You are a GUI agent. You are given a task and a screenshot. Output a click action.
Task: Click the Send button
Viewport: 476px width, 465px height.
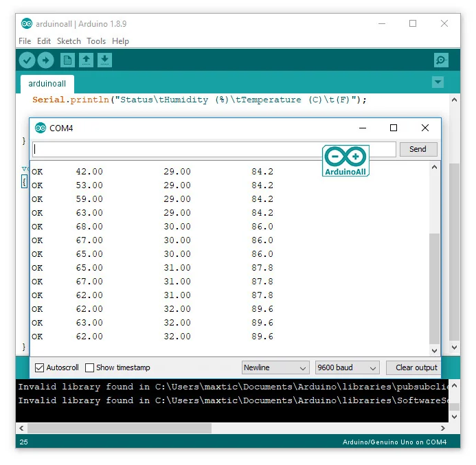click(x=418, y=149)
